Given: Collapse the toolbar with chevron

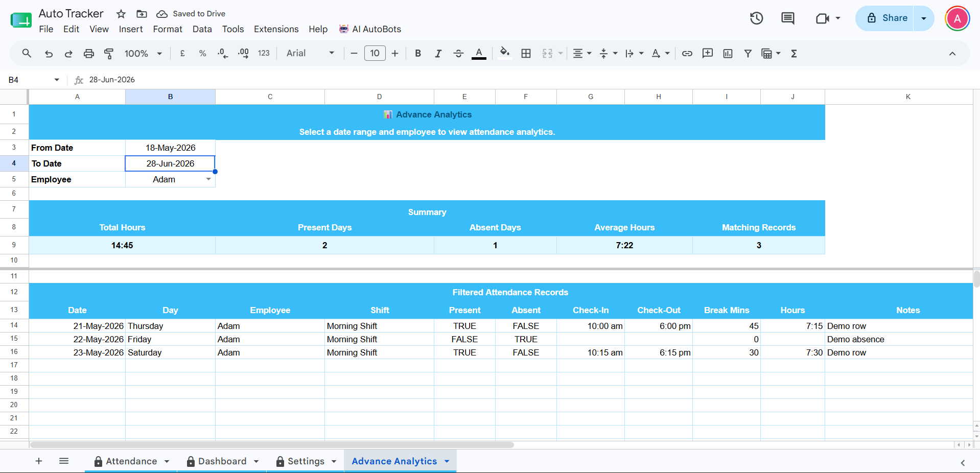Looking at the screenshot, I should pyautogui.click(x=952, y=53).
